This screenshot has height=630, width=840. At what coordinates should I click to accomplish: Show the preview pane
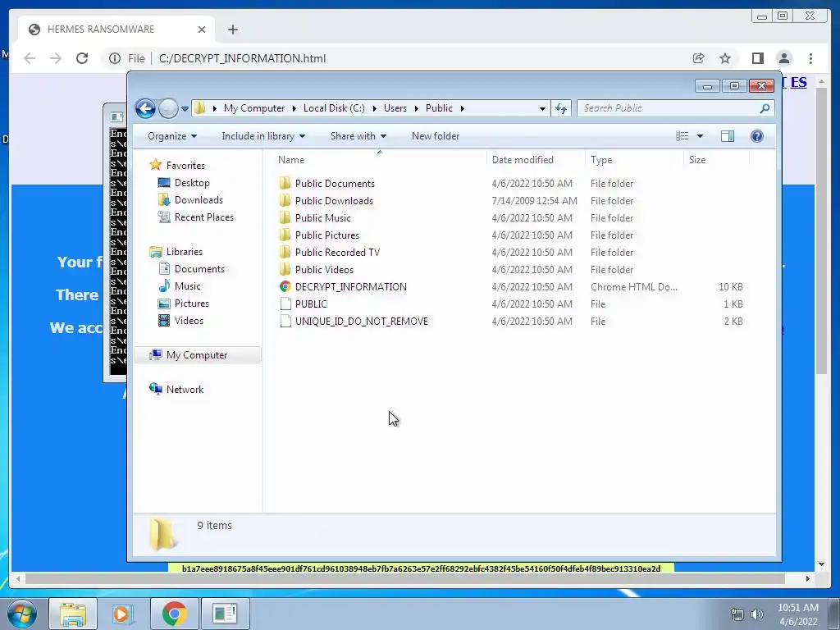click(x=728, y=136)
